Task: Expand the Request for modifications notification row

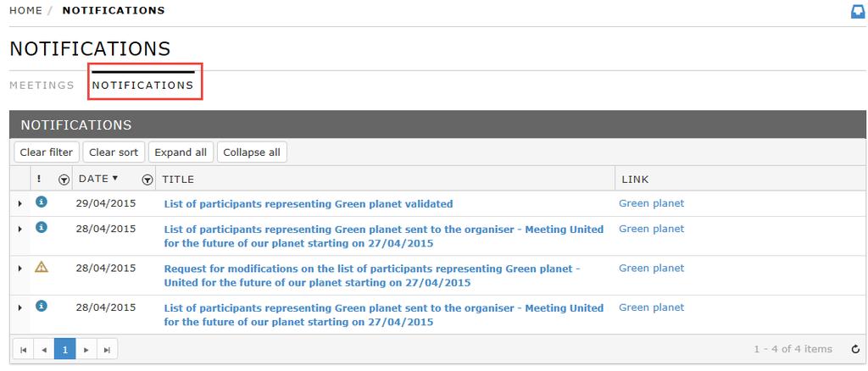Action: [20, 269]
